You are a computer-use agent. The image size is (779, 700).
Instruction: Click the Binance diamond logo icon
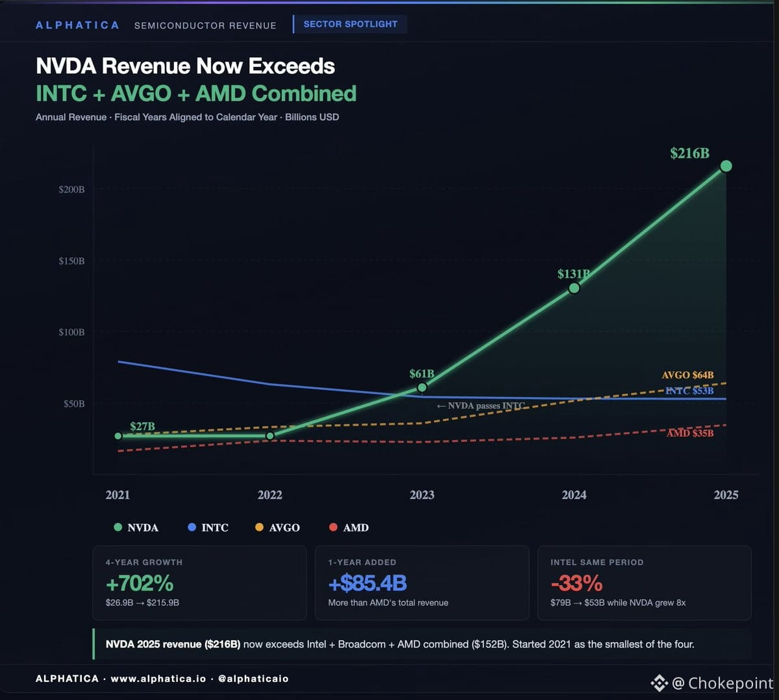pyautogui.click(x=660, y=683)
